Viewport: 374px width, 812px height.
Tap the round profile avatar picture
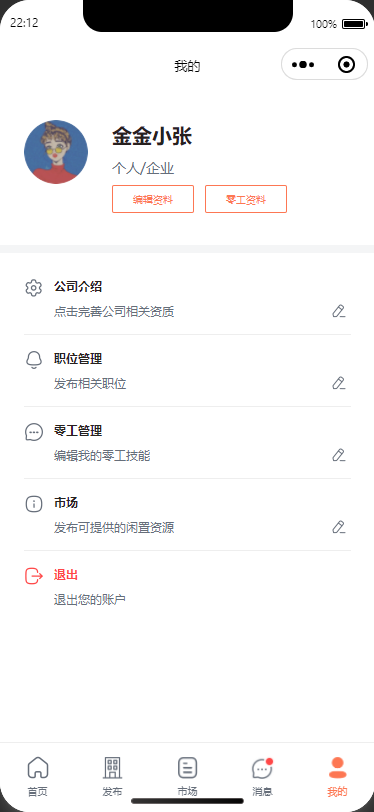pos(56,152)
